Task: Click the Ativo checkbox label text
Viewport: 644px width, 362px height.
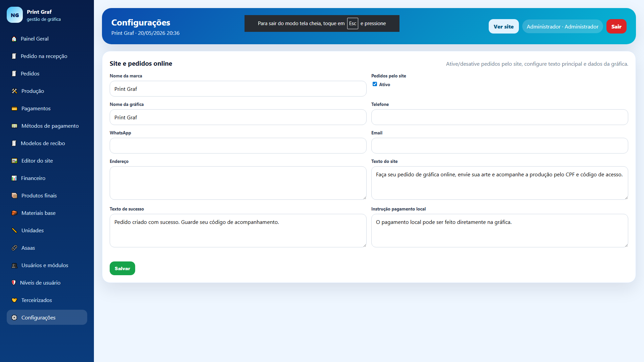Action: (384, 84)
